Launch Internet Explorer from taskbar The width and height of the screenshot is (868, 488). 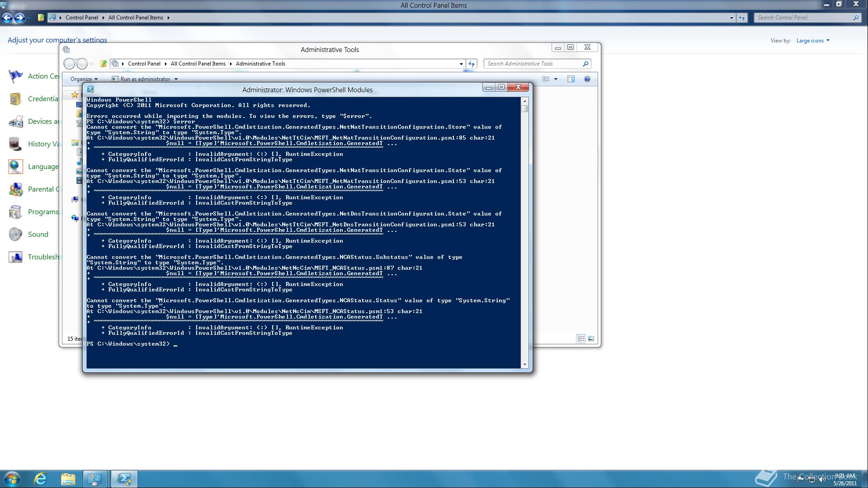41,479
